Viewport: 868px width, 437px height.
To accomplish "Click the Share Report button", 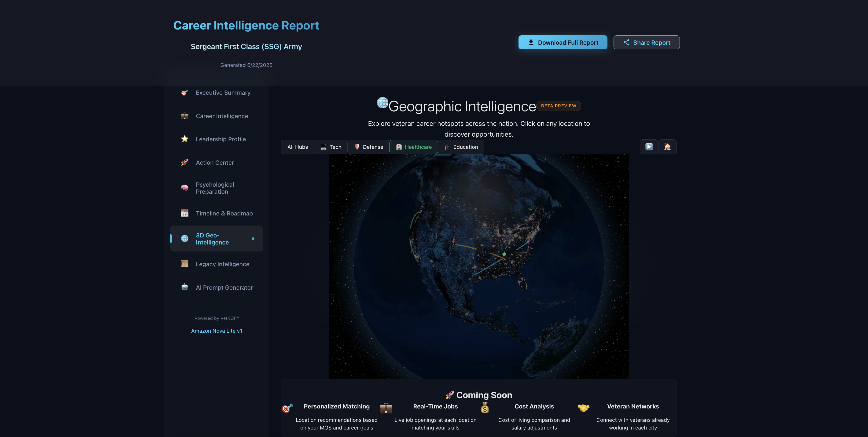I will pyautogui.click(x=646, y=42).
